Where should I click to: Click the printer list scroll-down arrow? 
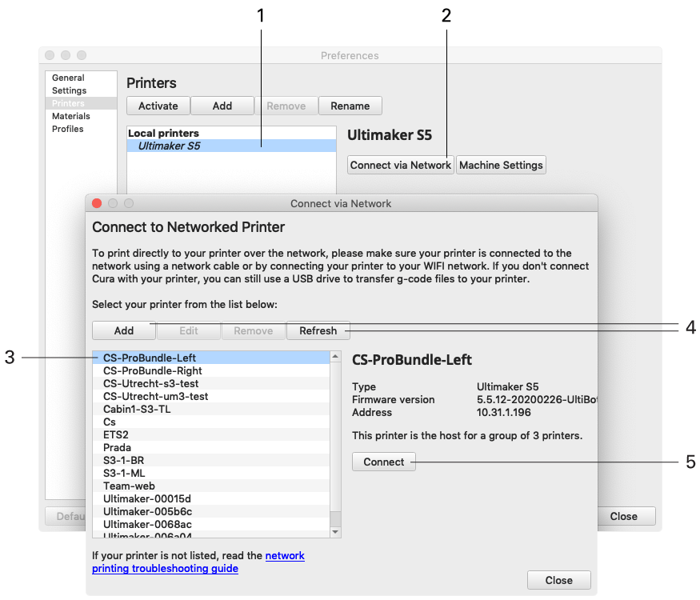tap(335, 532)
